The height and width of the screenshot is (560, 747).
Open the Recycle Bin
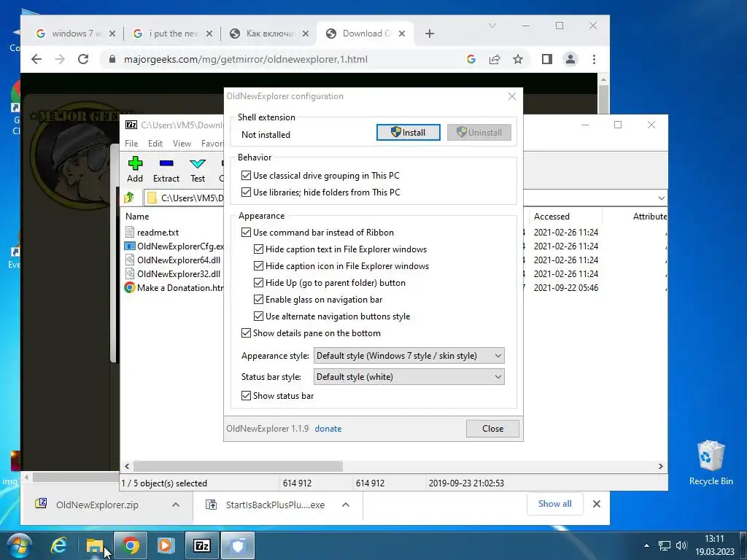(711, 462)
